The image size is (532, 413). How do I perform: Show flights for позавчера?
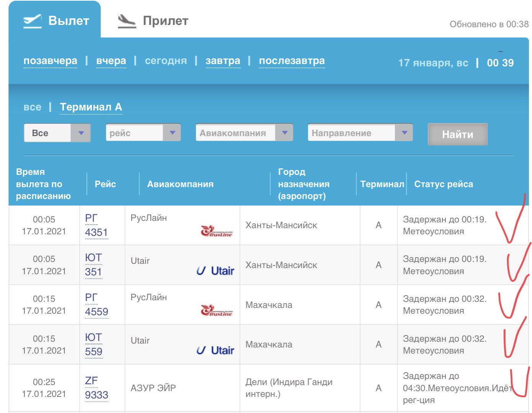click(x=50, y=61)
